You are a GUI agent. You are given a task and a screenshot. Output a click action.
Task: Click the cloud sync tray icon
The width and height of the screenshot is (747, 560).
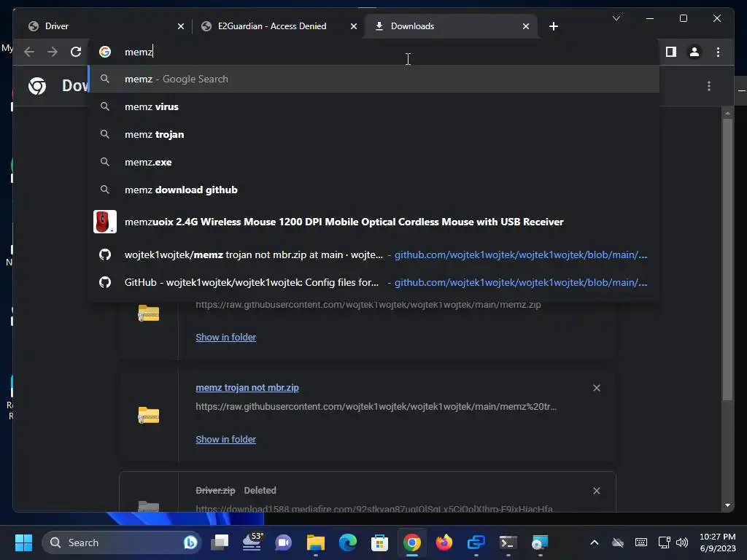[618, 542]
